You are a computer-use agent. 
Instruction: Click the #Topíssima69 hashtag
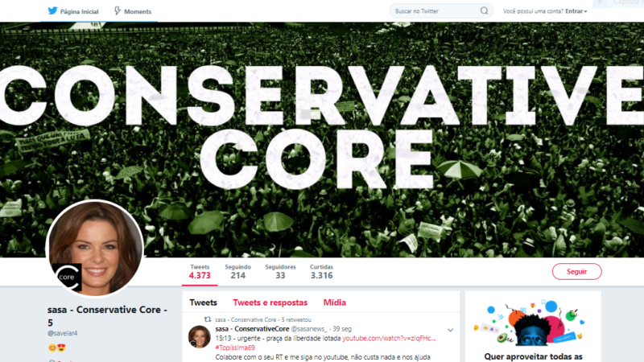235,348
